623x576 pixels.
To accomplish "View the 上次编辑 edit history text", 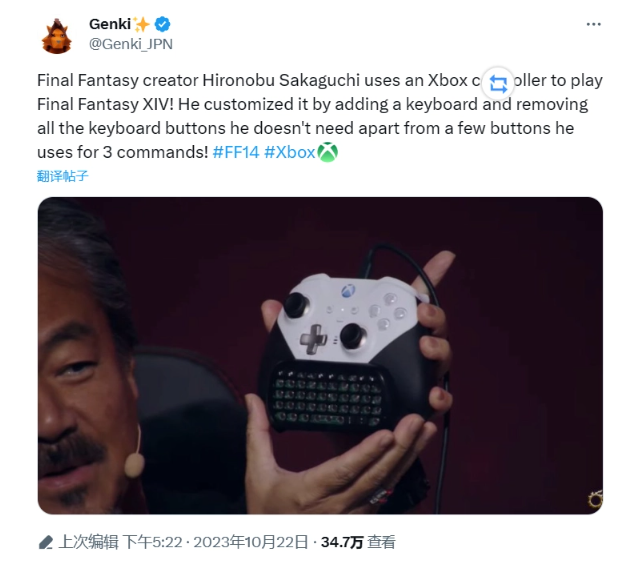I will [88, 542].
